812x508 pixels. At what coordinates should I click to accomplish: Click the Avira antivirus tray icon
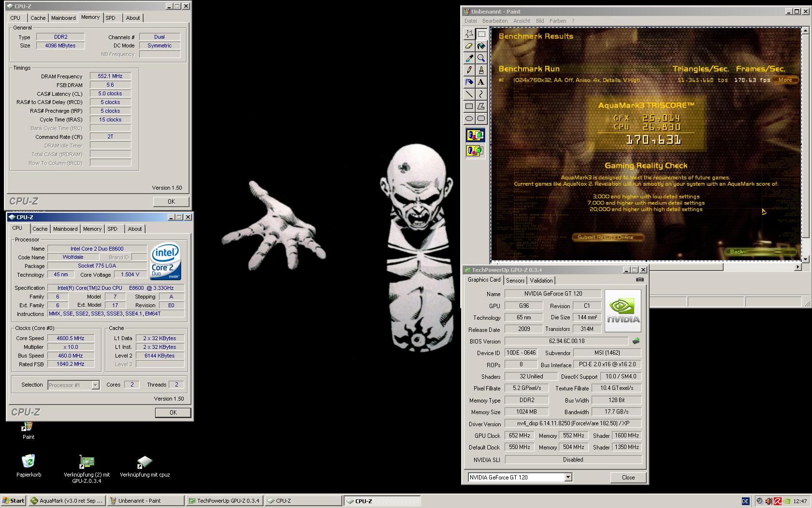pyautogui.click(x=777, y=501)
